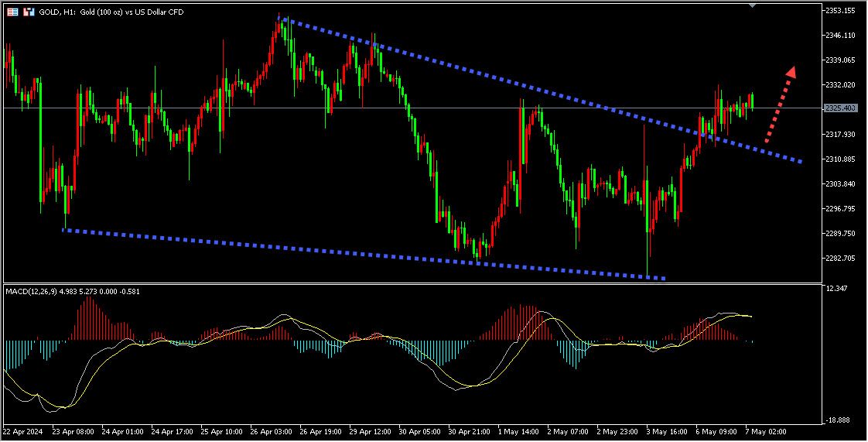
Task: Select the red arrowhead drawing object
Action: [x=791, y=71]
